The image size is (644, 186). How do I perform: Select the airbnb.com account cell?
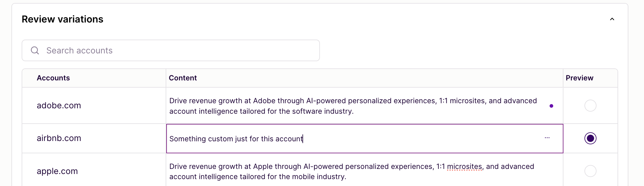(x=94, y=138)
